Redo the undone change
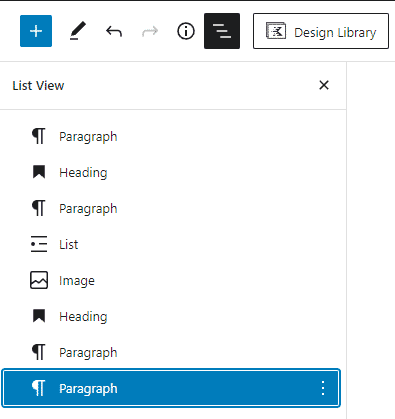The height and width of the screenshot is (419, 395). tap(150, 31)
